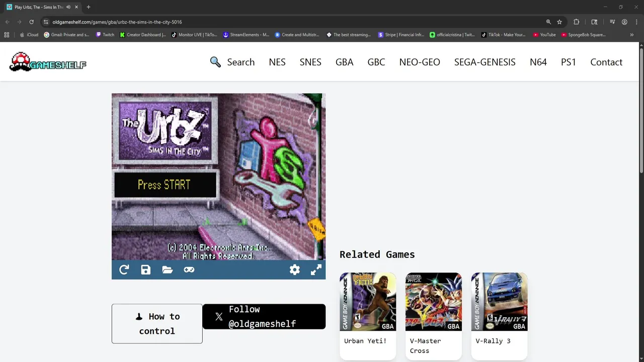The width and height of the screenshot is (644, 362).
Task: Open the NES games section
Action: 277,62
